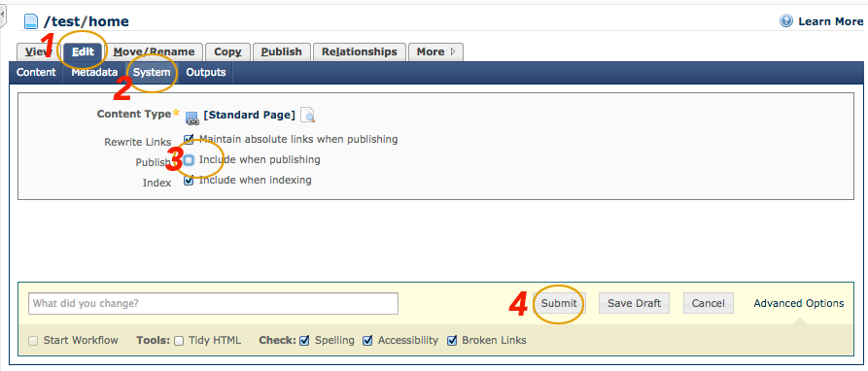Click the Learn More link
Viewport: 868px width, 371px height.
pyautogui.click(x=830, y=21)
